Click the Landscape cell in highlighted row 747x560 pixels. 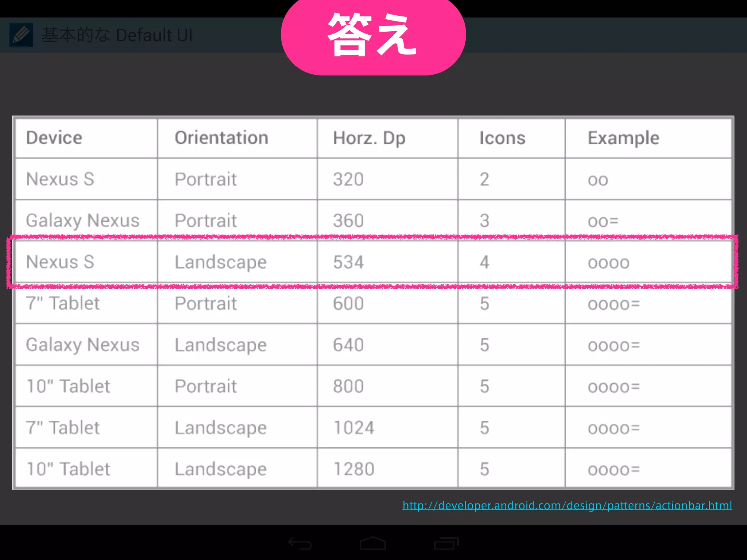(x=221, y=262)
